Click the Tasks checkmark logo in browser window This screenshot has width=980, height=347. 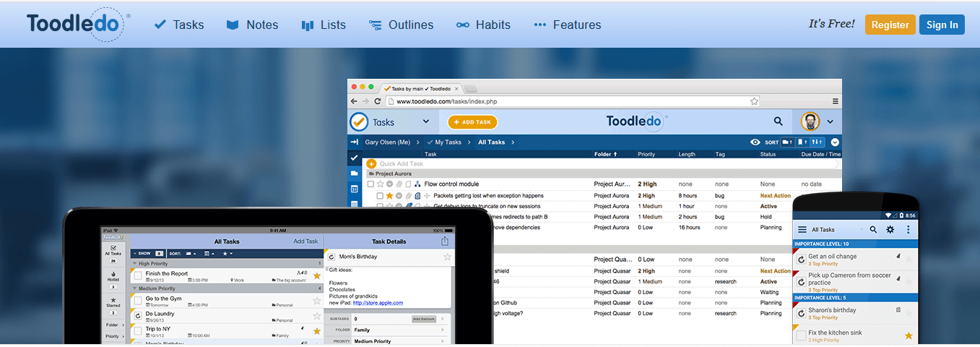click(x=359, y=121)
